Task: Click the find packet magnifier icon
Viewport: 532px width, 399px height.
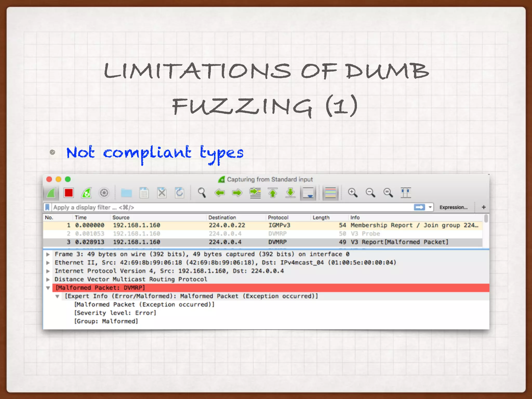Action: click(202, 193)
